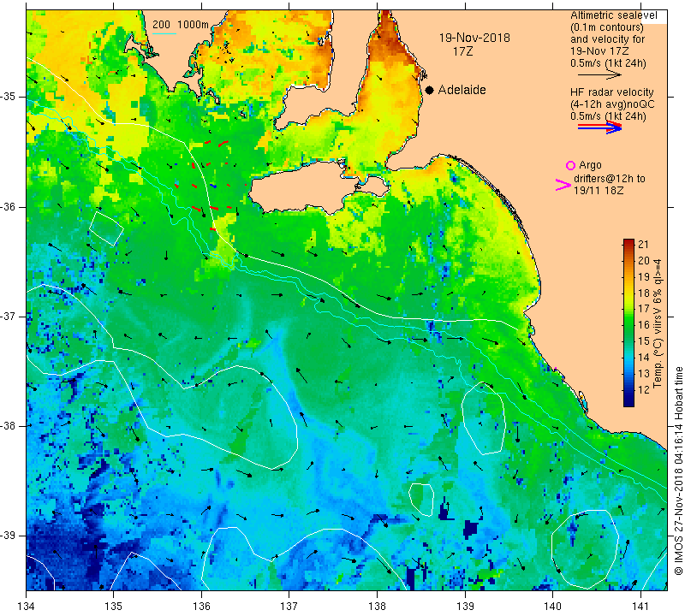This screenshot has width=685, height=616.
Task: Click the 'Temp. (°C) viirsV' color bar title
Action: [657, 324]
